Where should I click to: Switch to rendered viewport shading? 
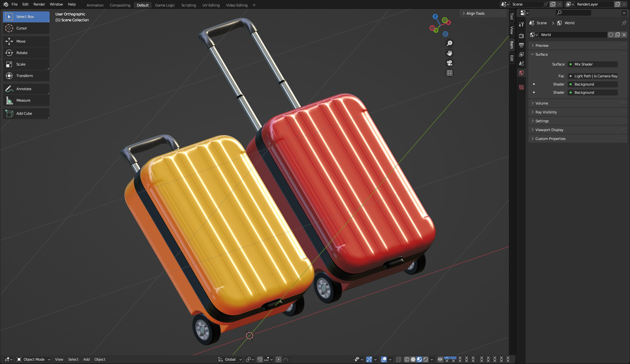[x=426, y=359]
